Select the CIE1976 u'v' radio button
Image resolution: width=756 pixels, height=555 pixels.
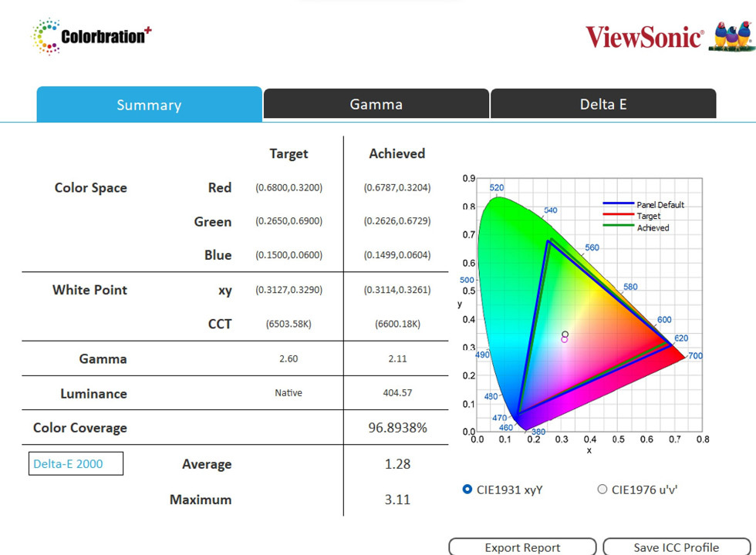(x=602, y=489)
